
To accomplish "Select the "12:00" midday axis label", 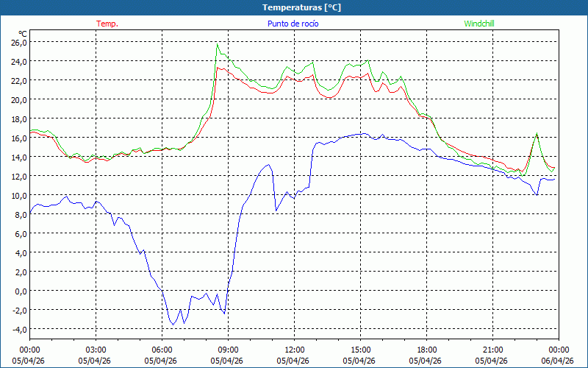I will pyautogui.click(x=294, y=350).
